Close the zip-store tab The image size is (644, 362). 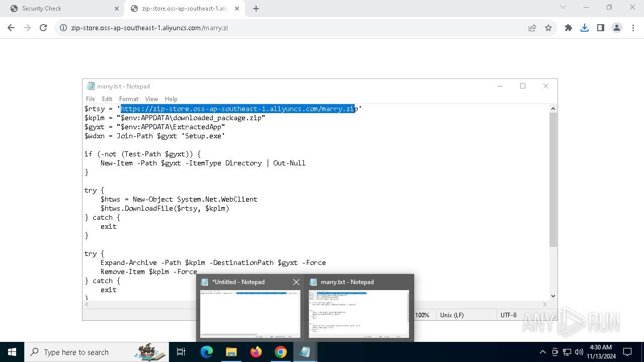coord(237,9)
